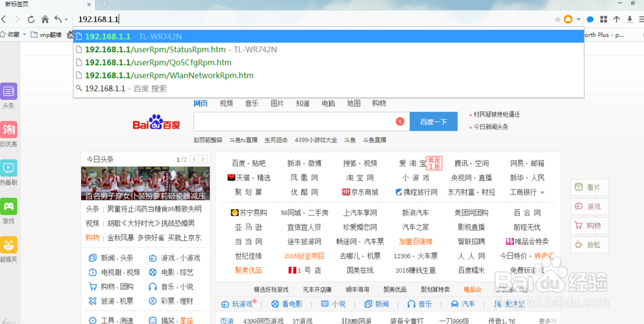Screen dimensions: 644x324
Task: Select suggestion 192.168.1.1 - TL-WR742N
Action: coord(328,37)
